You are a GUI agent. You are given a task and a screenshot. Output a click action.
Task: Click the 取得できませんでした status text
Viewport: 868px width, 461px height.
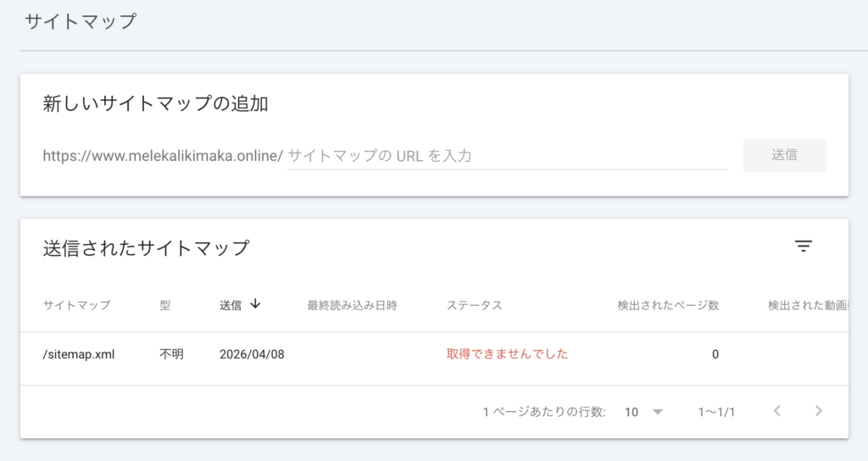pos(507,354)
